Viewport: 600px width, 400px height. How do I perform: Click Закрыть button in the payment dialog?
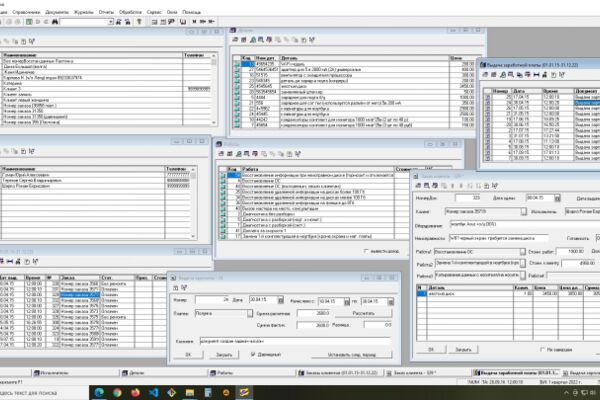click(x=224, y=354)
